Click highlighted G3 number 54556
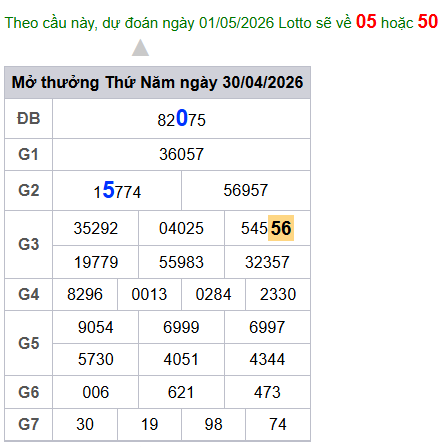This screenshot has height=447, width=441. [267, 228]
